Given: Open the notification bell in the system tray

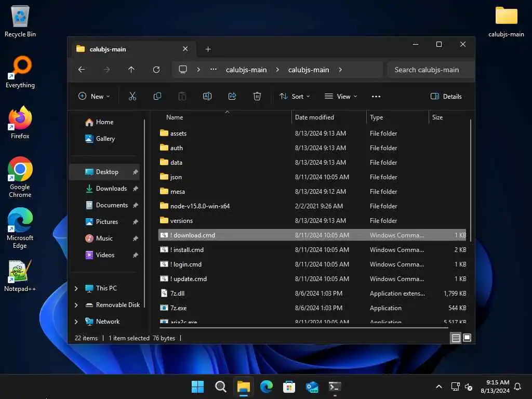Looking at the screenshot, I should coord(517,387).
